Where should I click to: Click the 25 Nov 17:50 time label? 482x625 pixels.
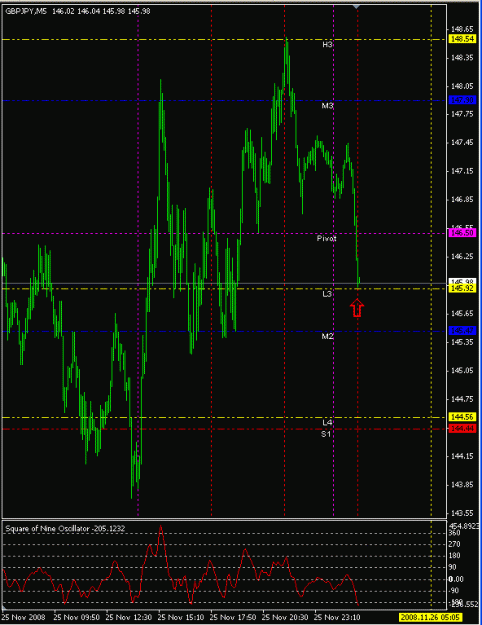(x=233, y=617)
